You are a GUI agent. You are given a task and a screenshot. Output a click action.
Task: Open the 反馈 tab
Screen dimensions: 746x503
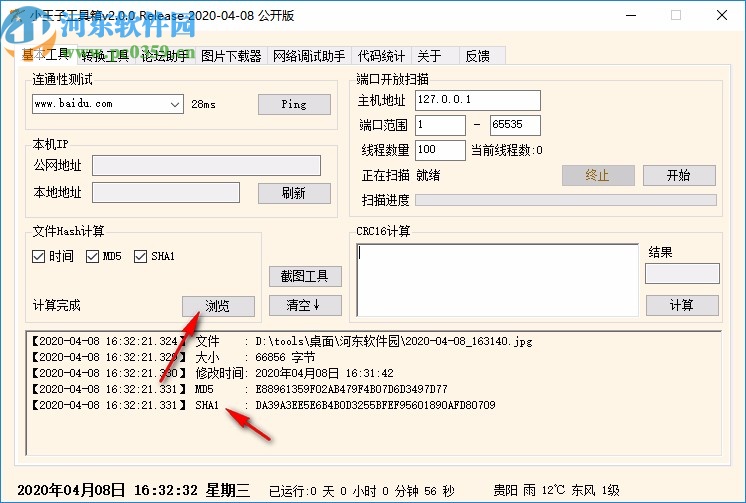pos(482,56)
